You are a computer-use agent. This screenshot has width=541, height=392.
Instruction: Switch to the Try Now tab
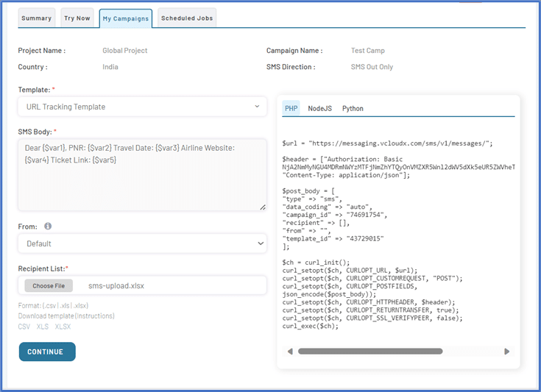(77, 18)
